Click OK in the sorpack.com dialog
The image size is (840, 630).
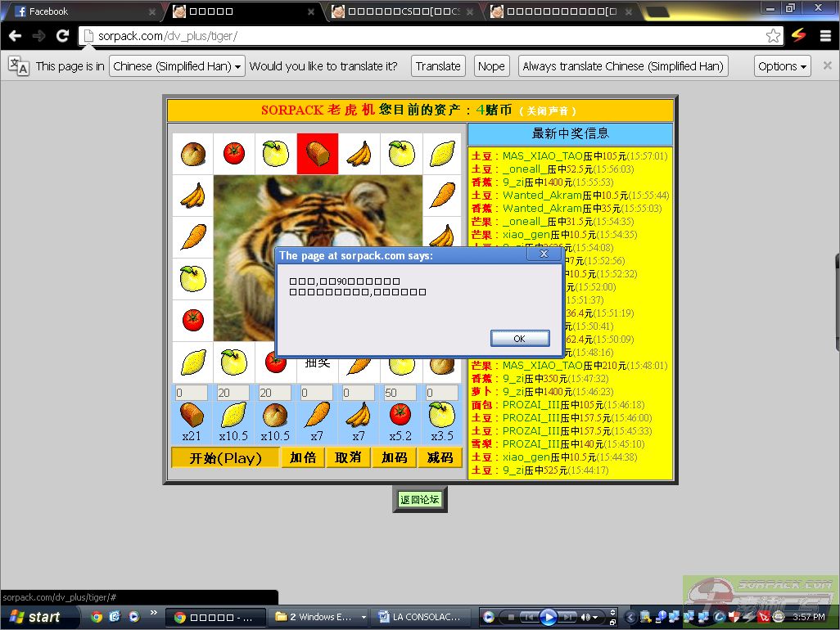(519, 338)
